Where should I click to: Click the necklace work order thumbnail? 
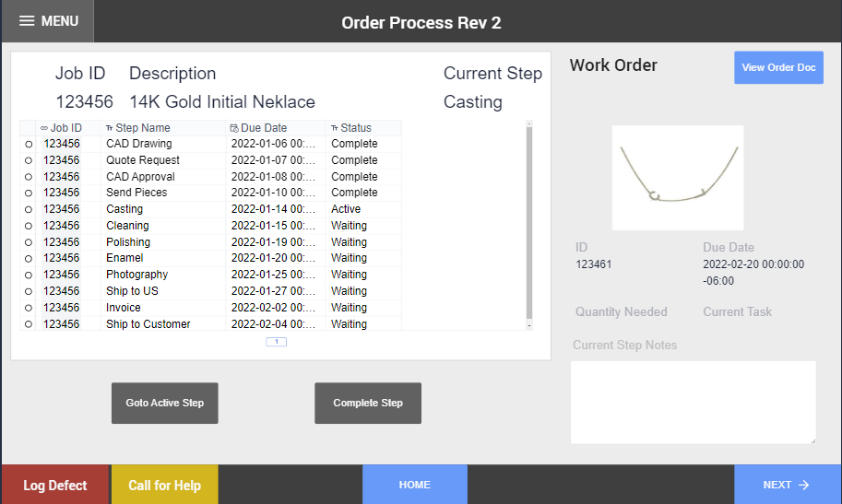coord(678,178)
